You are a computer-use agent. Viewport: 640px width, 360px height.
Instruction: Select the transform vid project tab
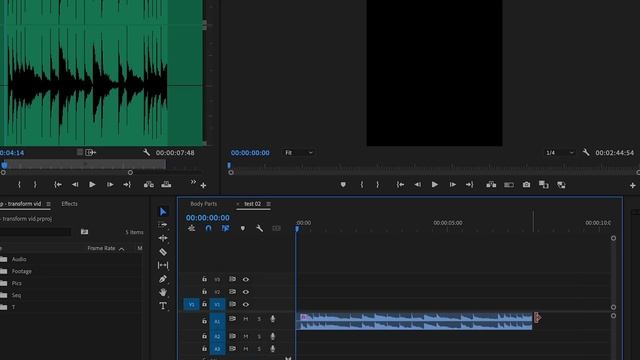pos(21,204)
